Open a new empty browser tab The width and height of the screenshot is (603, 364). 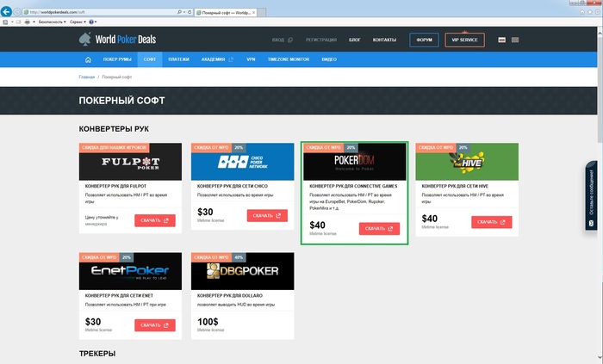coord(262,12)
